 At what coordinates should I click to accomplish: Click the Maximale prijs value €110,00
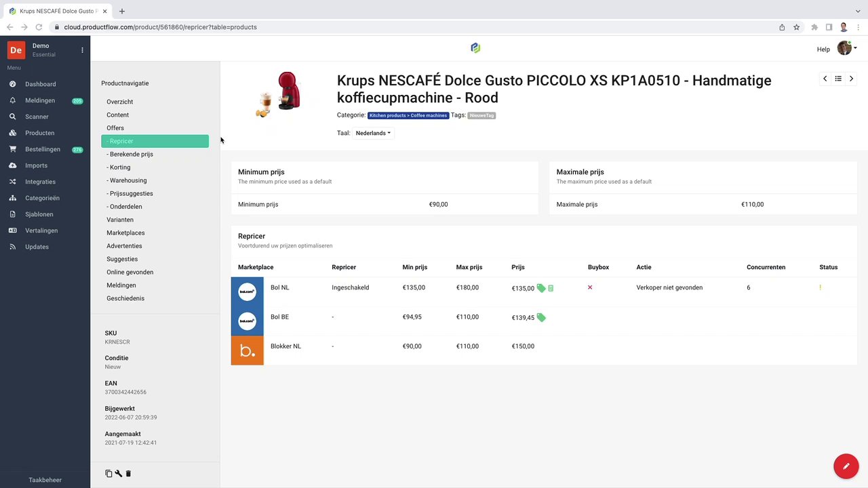tap(752, 204)
